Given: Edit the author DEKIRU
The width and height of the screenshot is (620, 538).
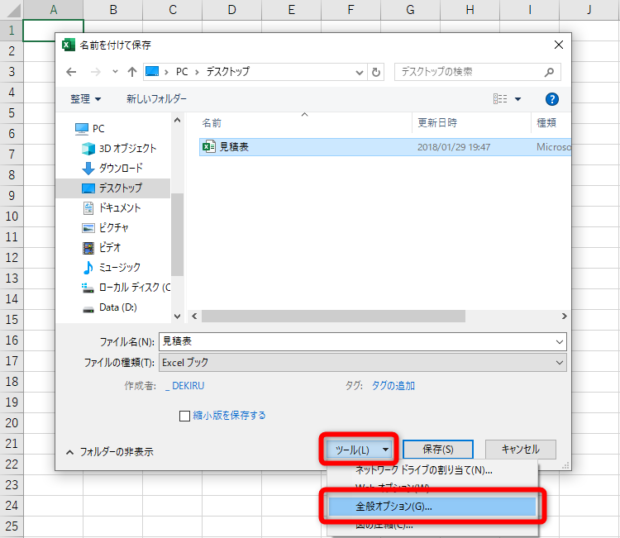Looking at the screenshot, I should 185,386.
